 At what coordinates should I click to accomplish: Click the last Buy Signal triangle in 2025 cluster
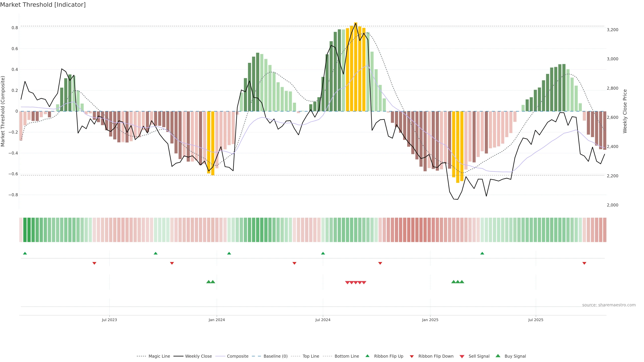(x=462, y=282)
